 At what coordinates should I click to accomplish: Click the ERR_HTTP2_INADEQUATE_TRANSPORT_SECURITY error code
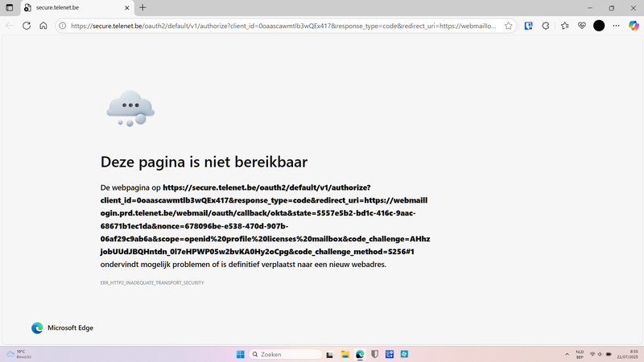(x=152, y=283)
